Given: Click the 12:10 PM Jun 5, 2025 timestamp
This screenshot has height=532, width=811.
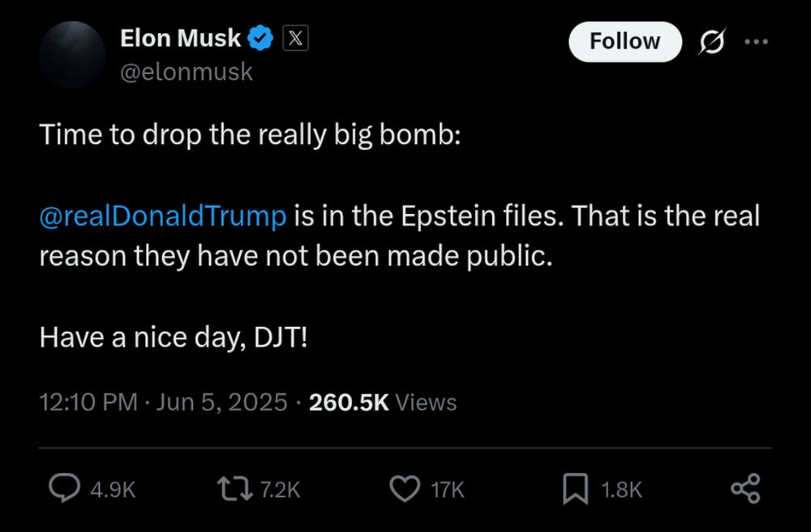Looking at the screenshot, I should (163, 402).
